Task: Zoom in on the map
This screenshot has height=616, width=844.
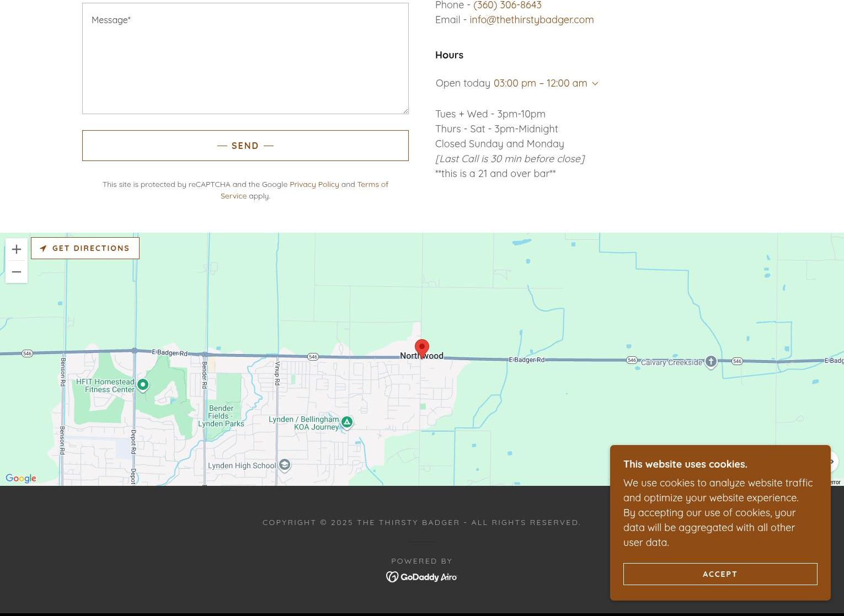Action: coord(17,249)
